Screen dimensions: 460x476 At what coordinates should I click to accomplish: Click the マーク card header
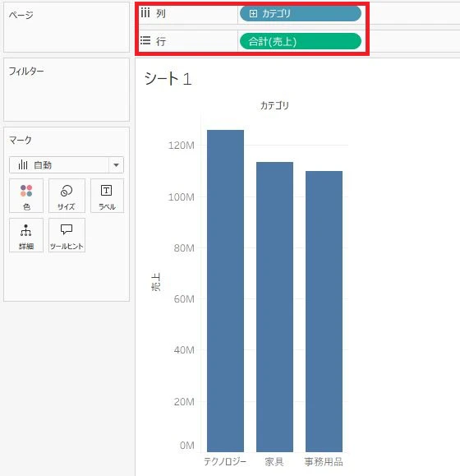coord(21,140)
